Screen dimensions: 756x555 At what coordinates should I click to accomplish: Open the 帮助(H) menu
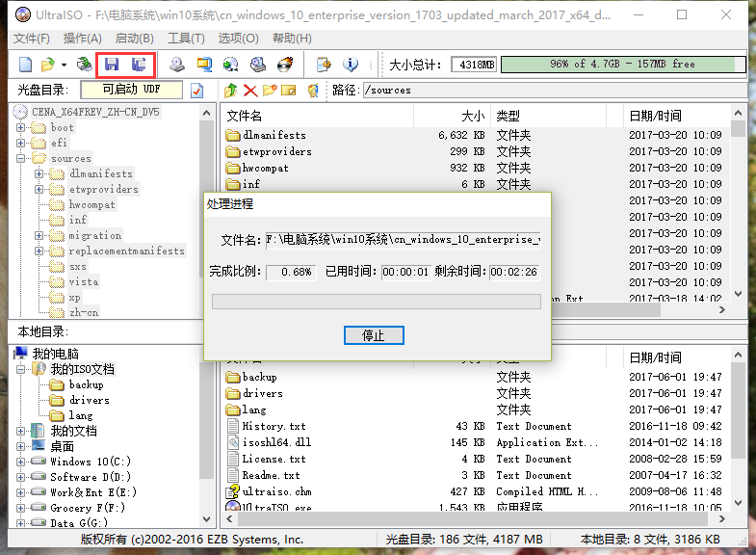pyautogui.click(x=292, y=39)
